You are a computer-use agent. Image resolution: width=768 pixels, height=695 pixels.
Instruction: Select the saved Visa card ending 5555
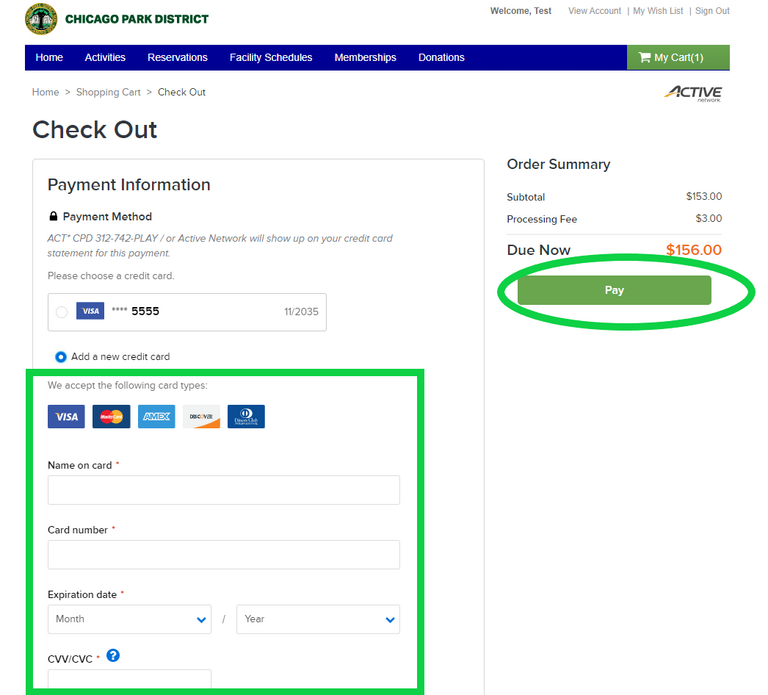(x=62, y=312)
